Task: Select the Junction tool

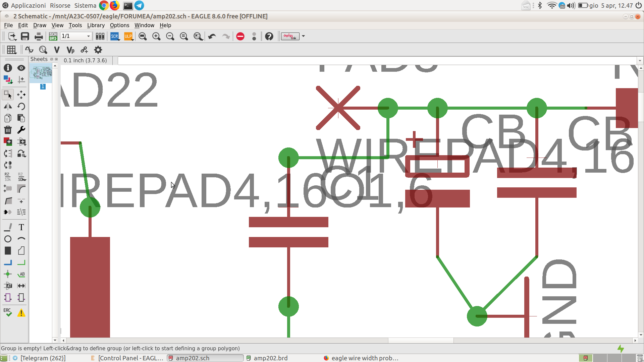Action: pos(8,274)
